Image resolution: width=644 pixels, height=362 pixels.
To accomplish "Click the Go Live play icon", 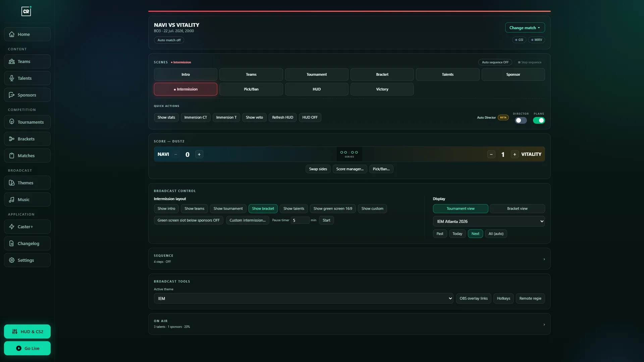I will (x=19, y=348).
